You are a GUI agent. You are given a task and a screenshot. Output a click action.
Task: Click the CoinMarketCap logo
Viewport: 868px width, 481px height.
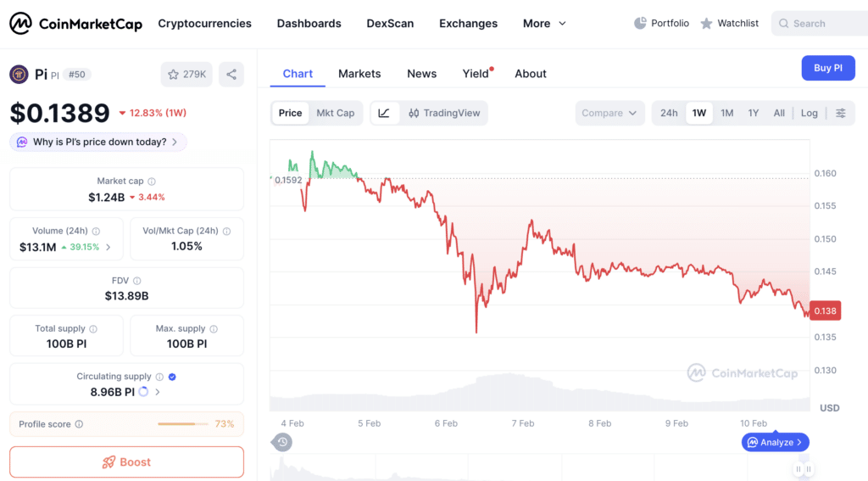pos(75,23)
